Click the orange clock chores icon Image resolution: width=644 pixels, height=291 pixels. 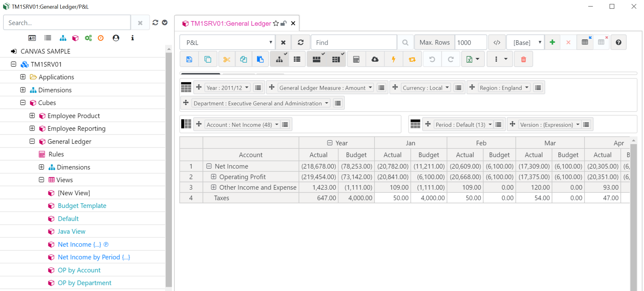[101, 38]
